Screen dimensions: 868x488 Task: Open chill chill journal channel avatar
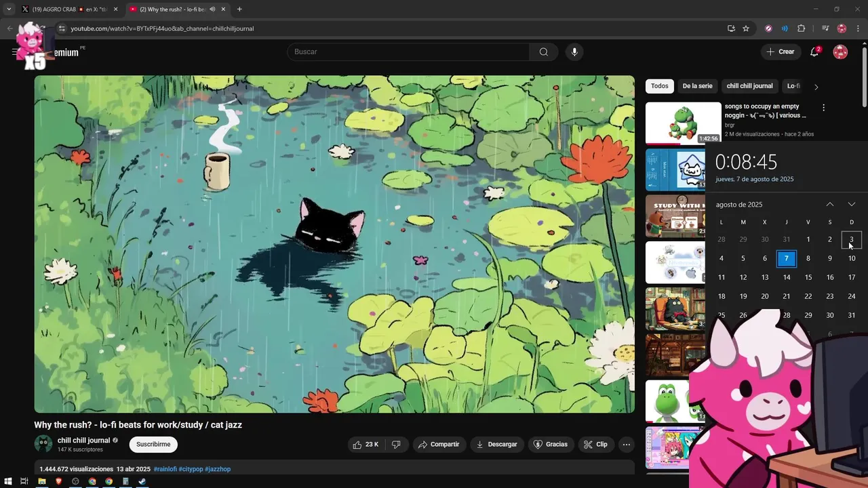coord(43,444)
